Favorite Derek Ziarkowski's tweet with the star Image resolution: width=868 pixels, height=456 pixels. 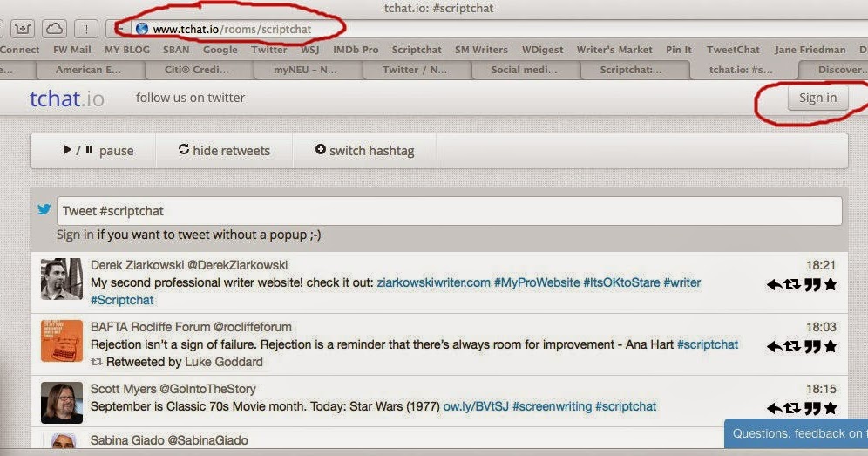click(831, 285)
